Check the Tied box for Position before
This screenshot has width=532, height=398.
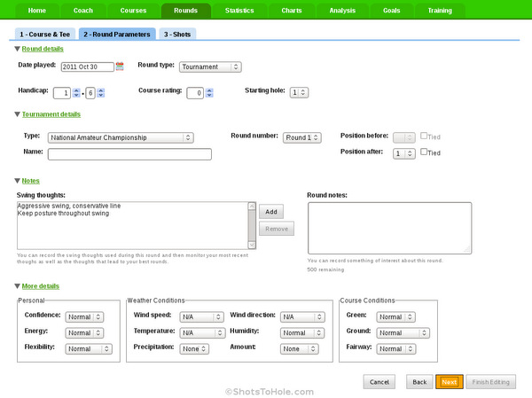(x=424, y=136)
